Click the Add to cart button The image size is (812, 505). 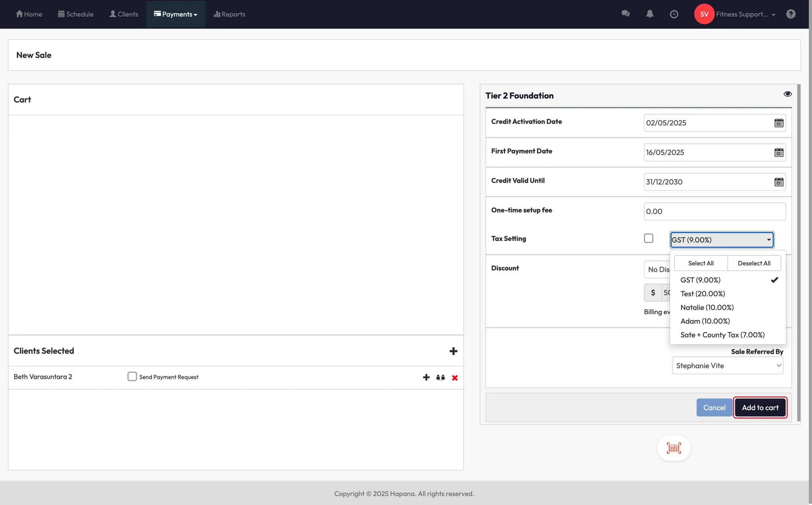click(x=760, y=408)
